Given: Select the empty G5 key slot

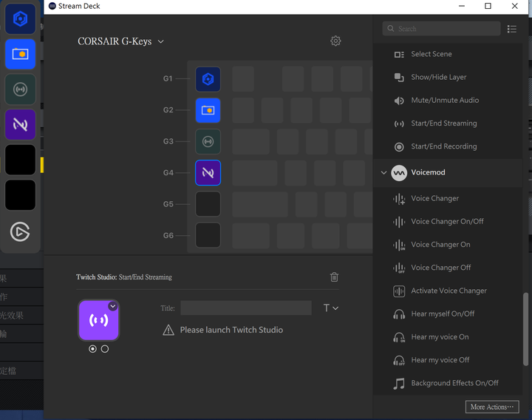Looking at the screenshot, I should click(208, 204).
